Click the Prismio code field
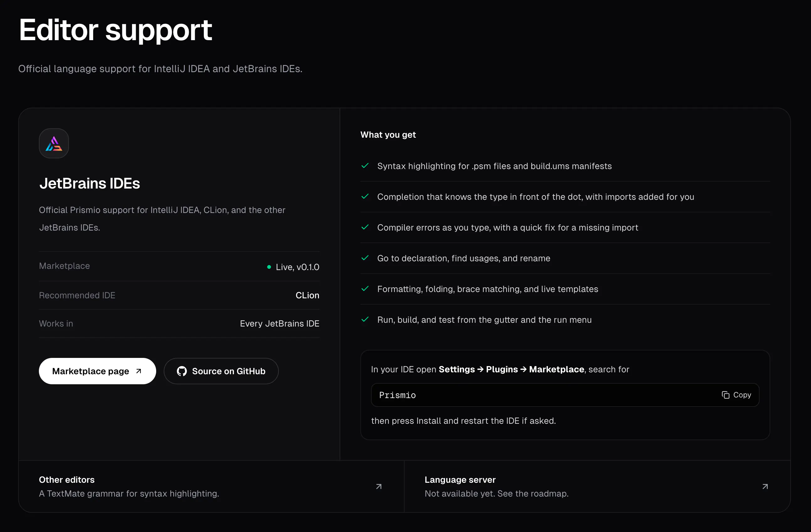The image size is (811, 532). [x=565, y=395]
